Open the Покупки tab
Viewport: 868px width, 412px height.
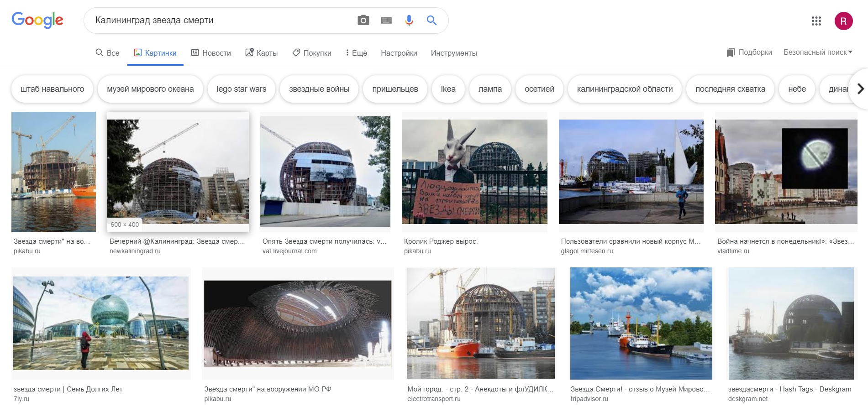pos(312,53)
